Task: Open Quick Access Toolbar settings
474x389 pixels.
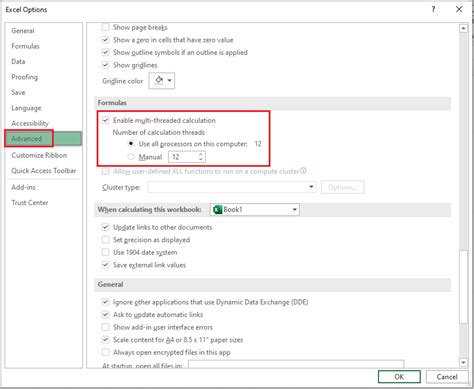Action: pos(44,171)
